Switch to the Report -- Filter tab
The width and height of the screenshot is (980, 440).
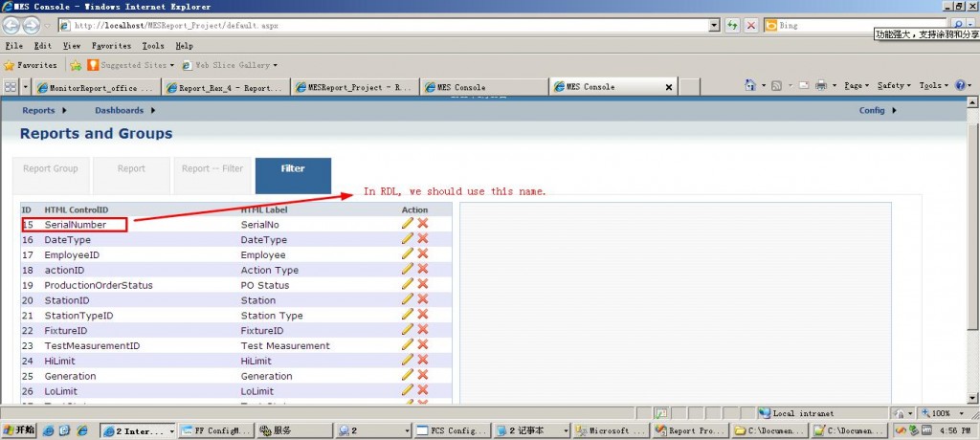(x=212, y=176)
